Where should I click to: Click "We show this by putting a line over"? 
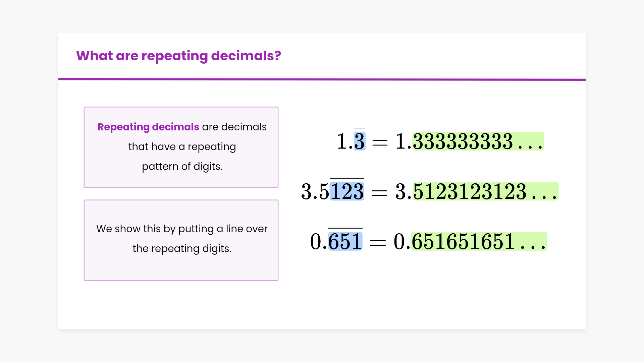[x=182, y=229]
